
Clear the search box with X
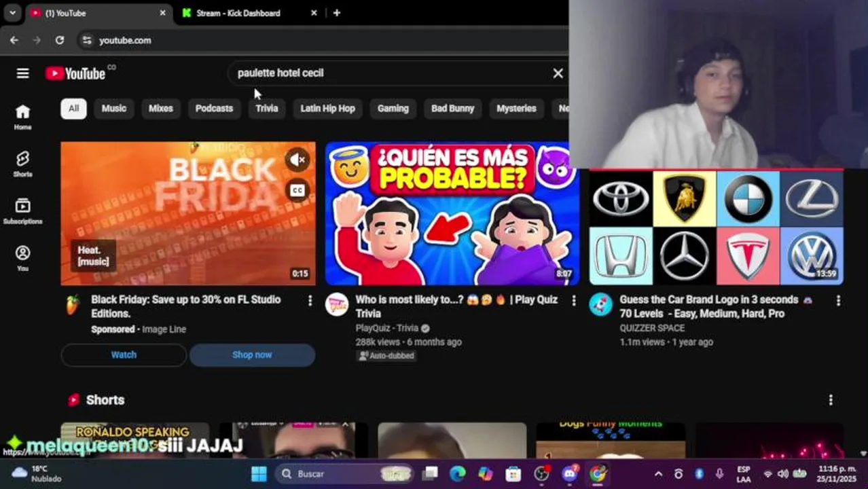click(x=558, y=73)
